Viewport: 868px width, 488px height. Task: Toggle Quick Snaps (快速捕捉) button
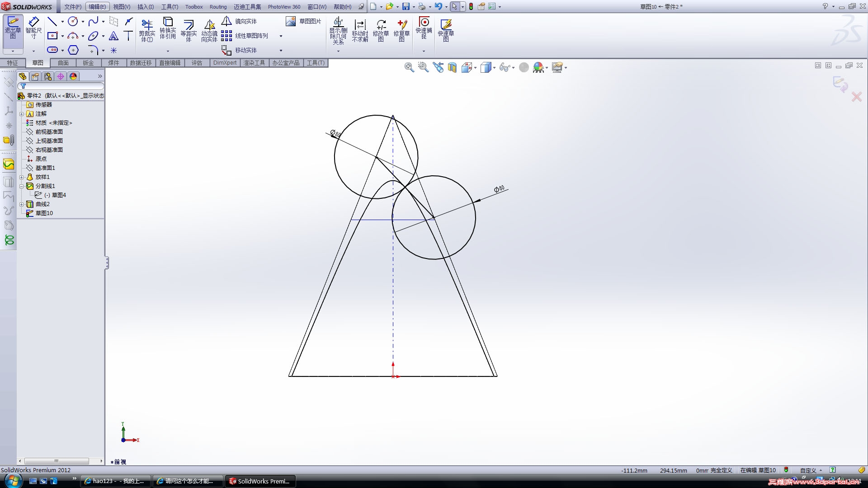(424, 28)
